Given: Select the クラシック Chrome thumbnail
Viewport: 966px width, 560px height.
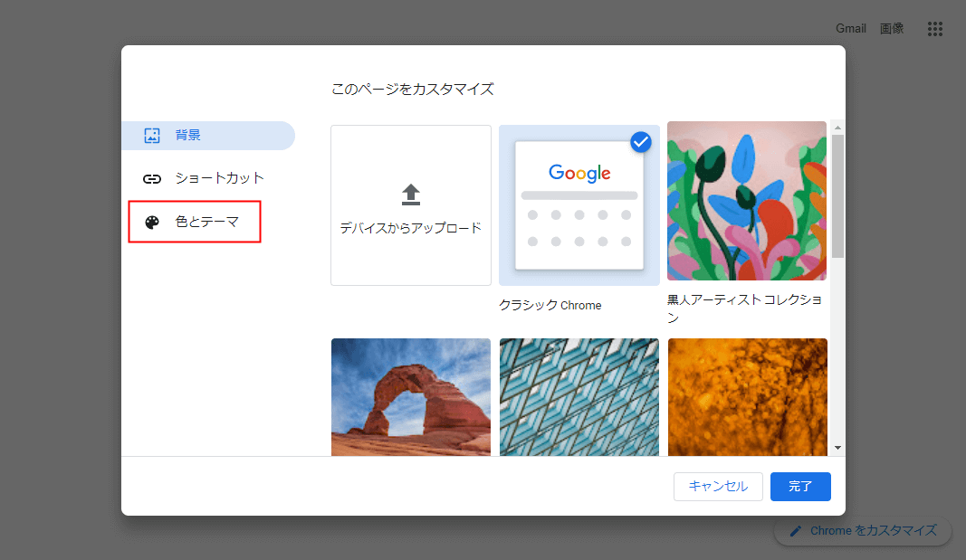Looking at the screenshot, I should [x=579, y=205].
